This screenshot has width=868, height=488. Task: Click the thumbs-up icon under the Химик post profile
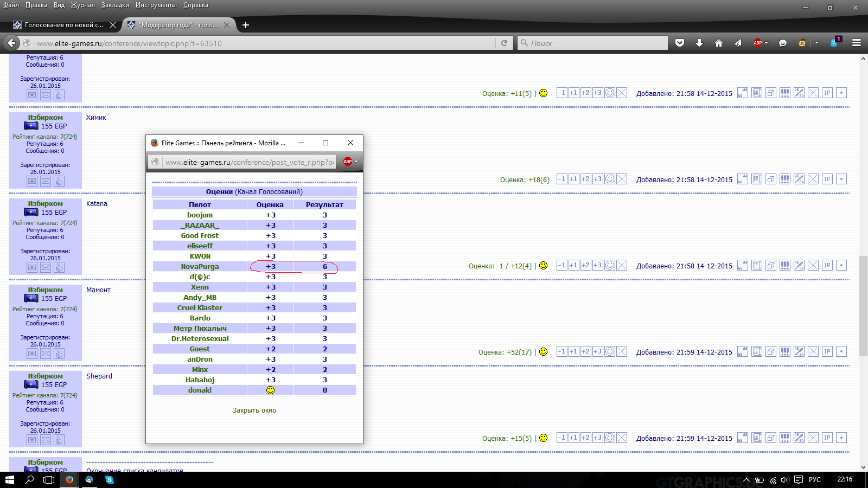tap(59, 181)
